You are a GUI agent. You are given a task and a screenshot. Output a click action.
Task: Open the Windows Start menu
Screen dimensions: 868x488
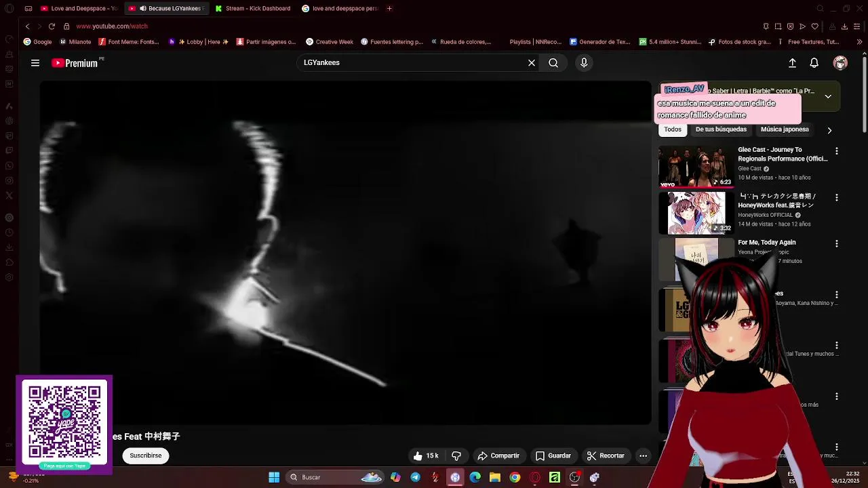click(274, 477)
